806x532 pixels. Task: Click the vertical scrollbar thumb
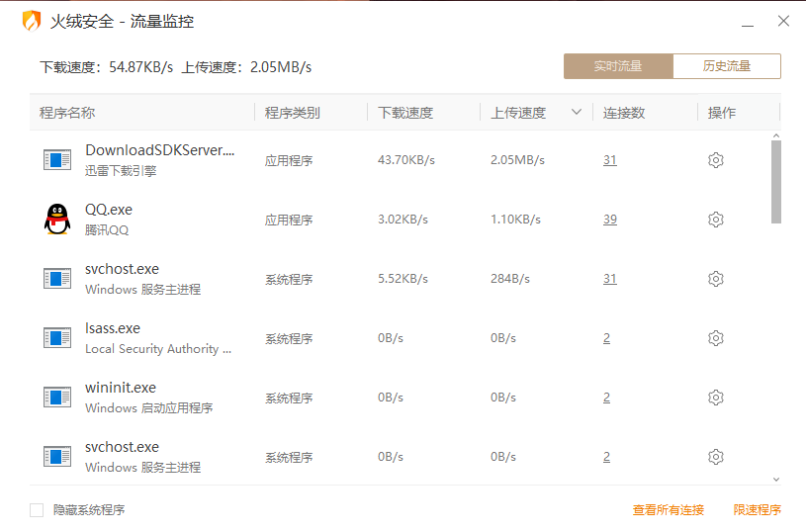click(x=776, y=182)
